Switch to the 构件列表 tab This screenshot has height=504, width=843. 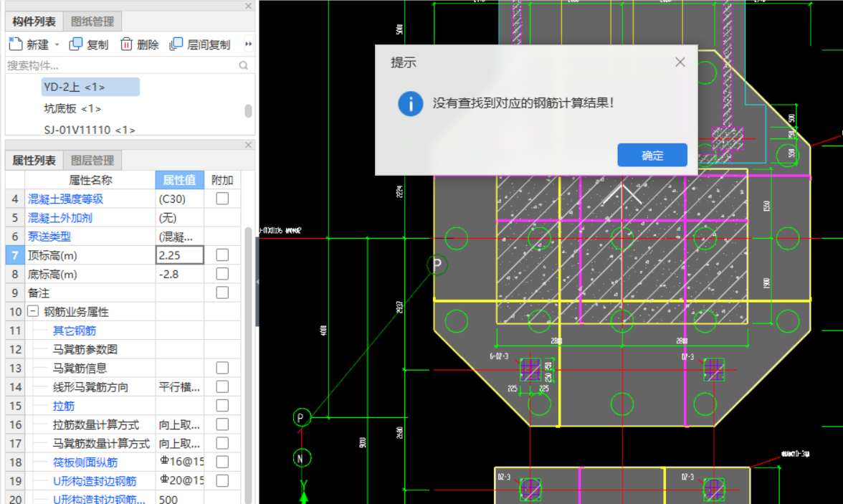[x=34, y=22]
